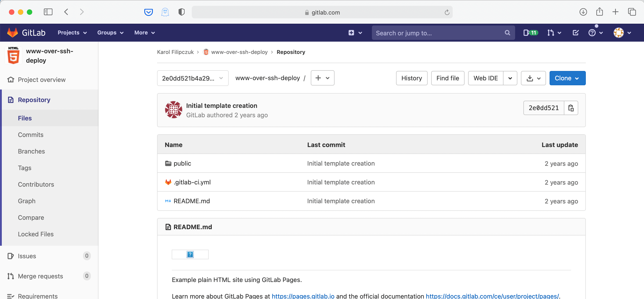The height and width of the screenshot is (299, 644).
Task: Expand the download source code dropdown
Action: click(533, 78)
